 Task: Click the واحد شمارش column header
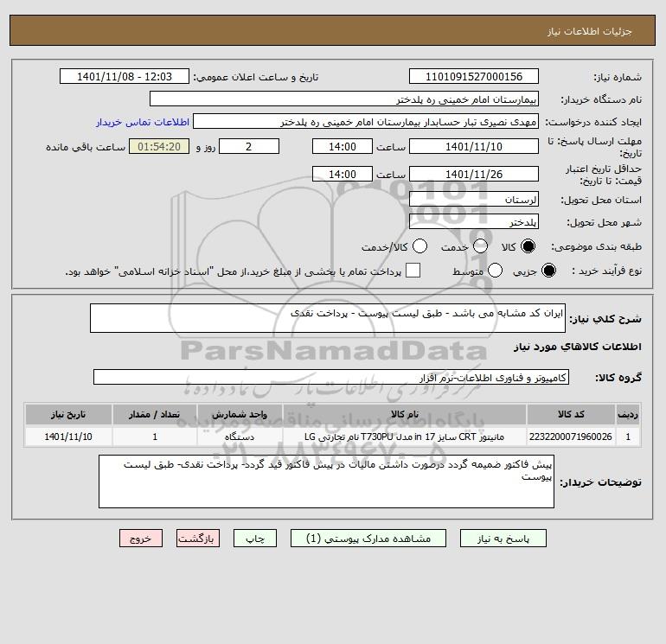240,414
